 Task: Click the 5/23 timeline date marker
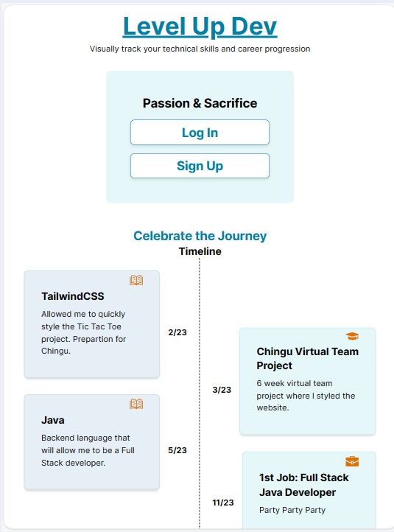click(x=177, y=450)
